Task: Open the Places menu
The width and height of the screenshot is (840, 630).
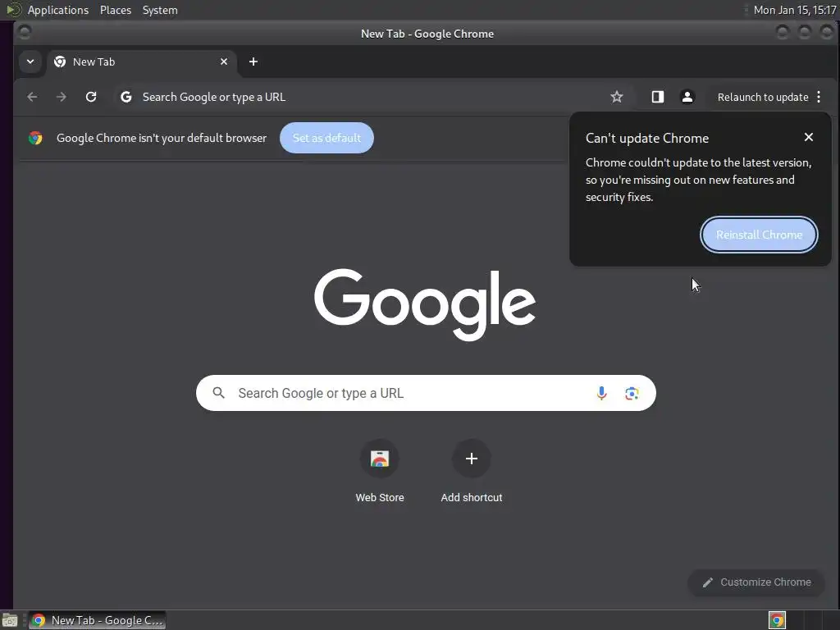Action: coord(115,10)
